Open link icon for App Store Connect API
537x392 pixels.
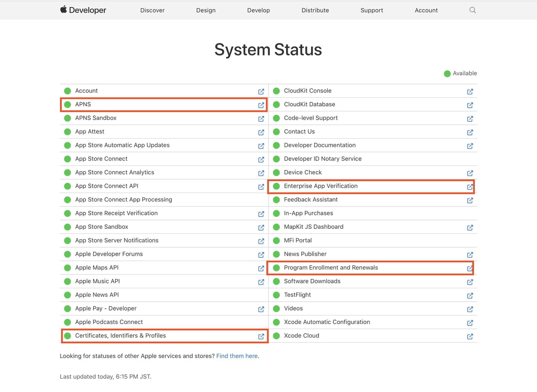pyautogui.click(x=261, y=187)
